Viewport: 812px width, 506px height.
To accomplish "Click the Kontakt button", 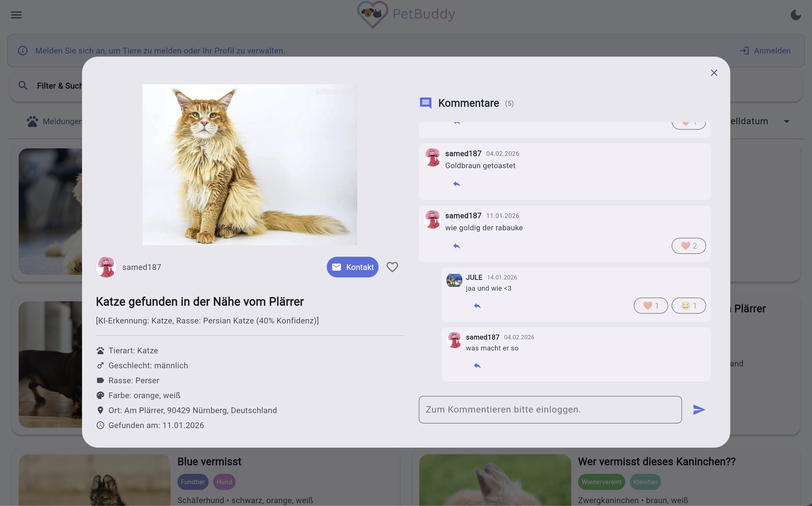I will (353, 267).
